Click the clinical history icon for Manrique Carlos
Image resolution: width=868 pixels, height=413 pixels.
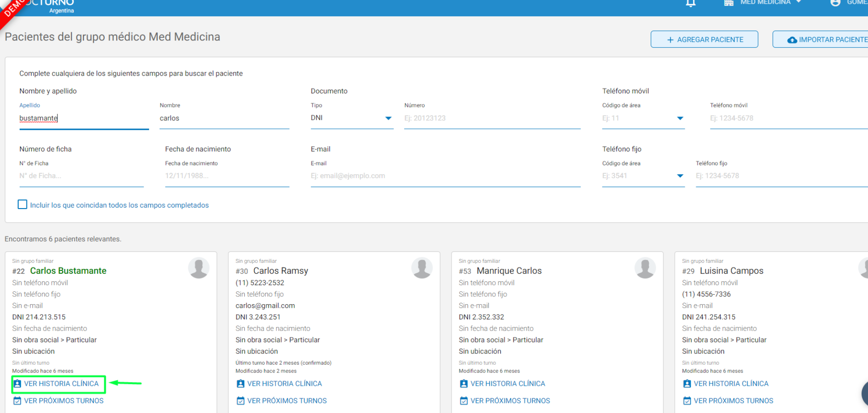pyautogui.click(x=464, y=384)
